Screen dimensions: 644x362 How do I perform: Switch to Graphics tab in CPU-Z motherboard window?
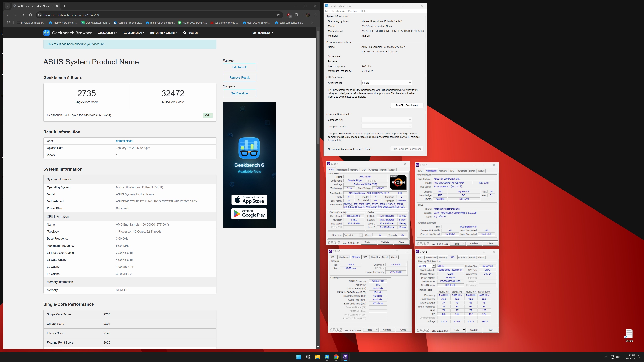pos(462,171)
